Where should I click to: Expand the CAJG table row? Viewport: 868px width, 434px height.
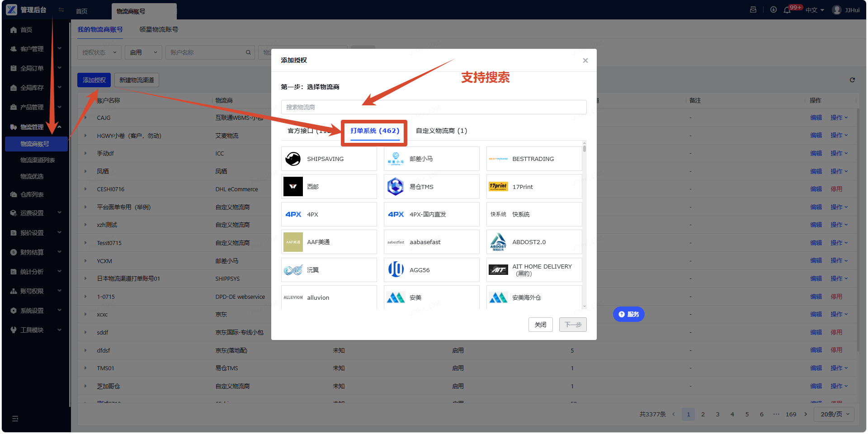[85, 118]
